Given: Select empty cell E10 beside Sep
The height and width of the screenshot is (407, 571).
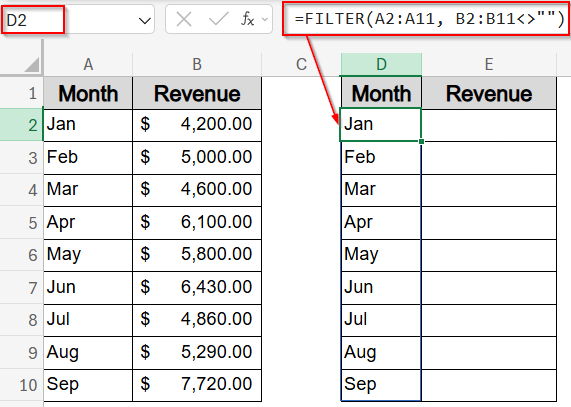Looking at the screenshot, I should pyautogui.click(x=489, y=385).
